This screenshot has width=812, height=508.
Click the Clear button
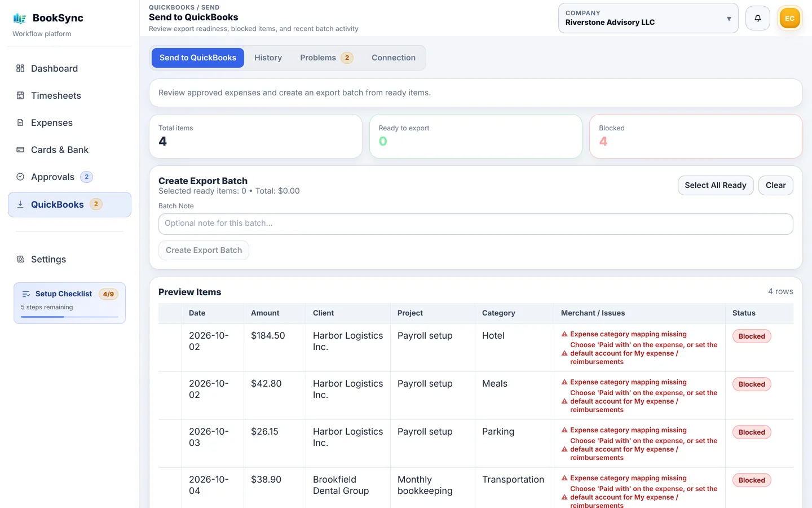(775, 185)
